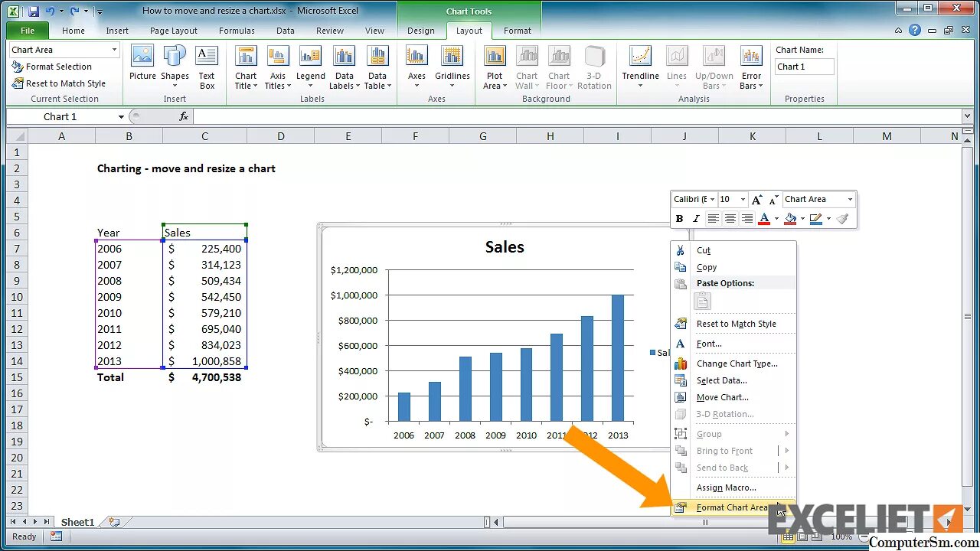Toggle Bold in the mini toolbar
The height and width of the screenshot is (551, 980).
[679, 219]
